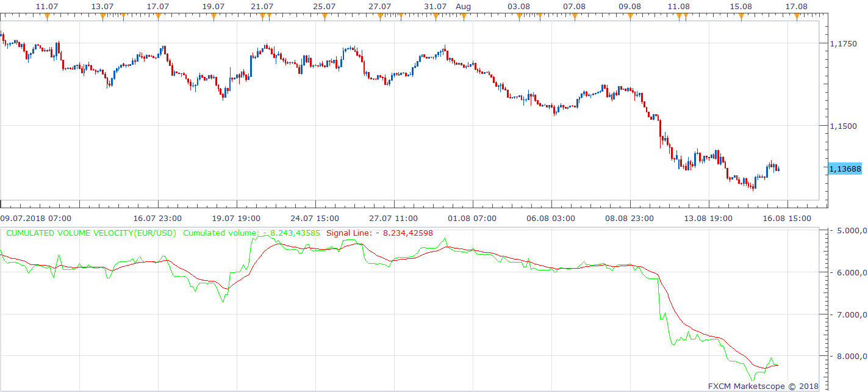Click the 19.07 19:00 time label
This screenshot has height=392, width=868.
(236, 217)
